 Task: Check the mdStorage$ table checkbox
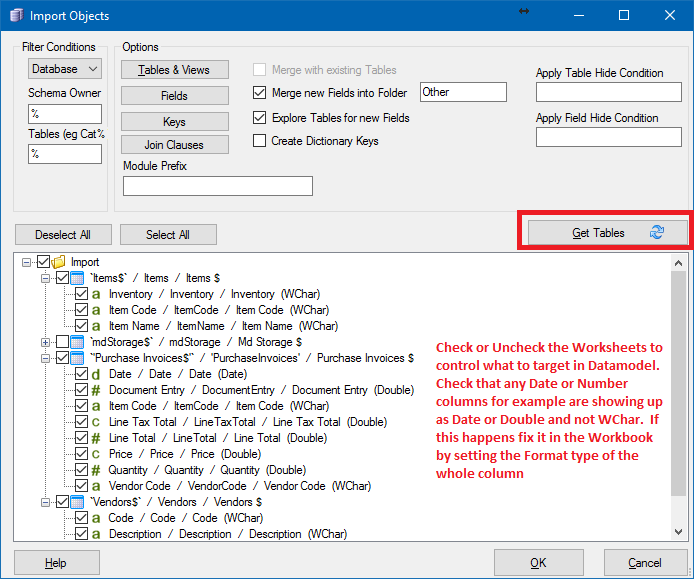[62, 342]
